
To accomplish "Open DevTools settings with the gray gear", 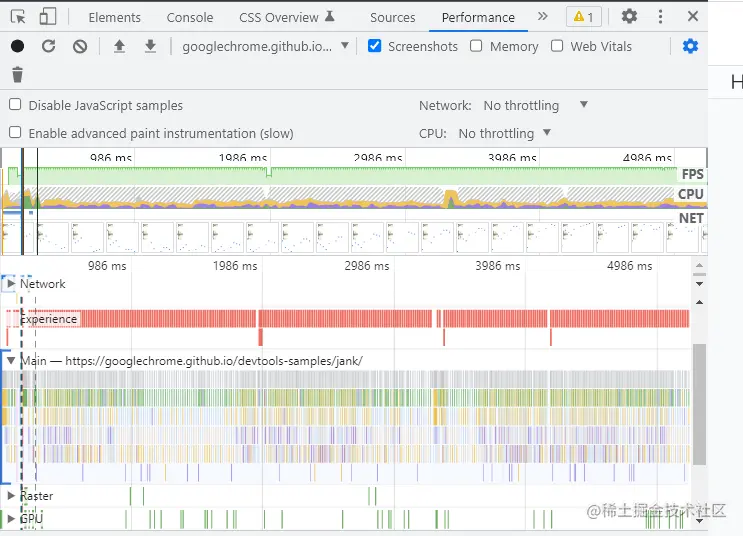I will (x=629, y=17).
